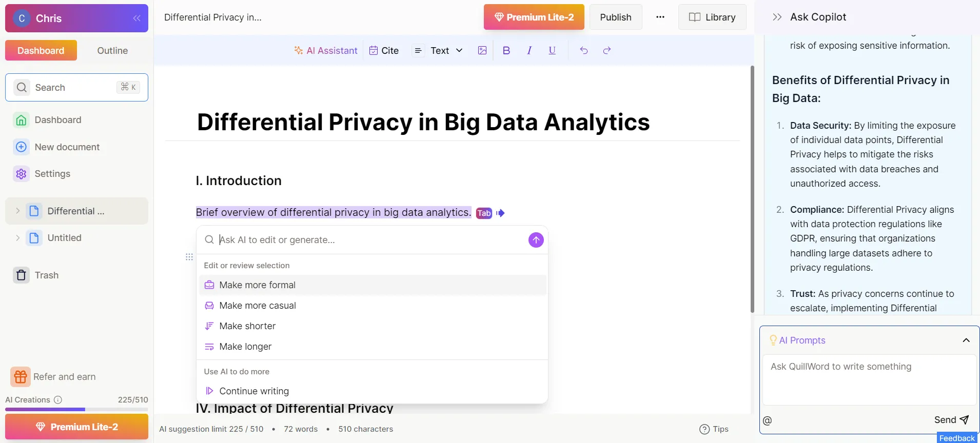Open the Library panel
This screenshot has height=443, width=980.
pyautogui.click(x=712, y=17)
